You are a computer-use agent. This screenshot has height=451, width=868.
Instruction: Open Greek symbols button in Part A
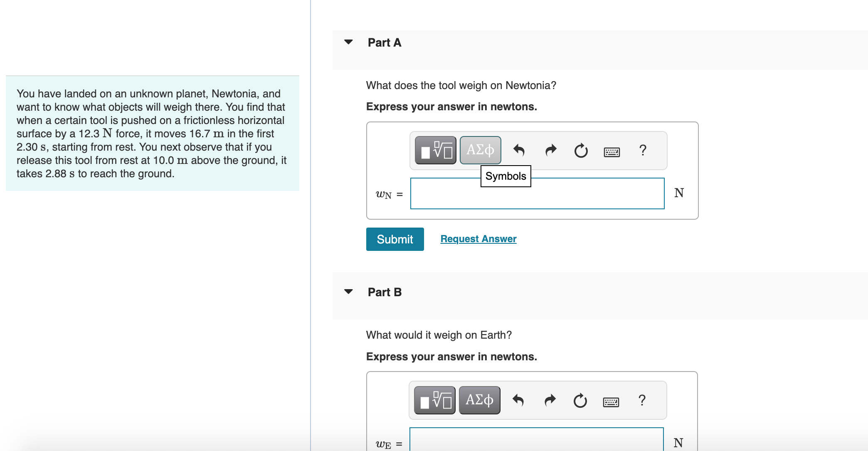pos(480,150)
